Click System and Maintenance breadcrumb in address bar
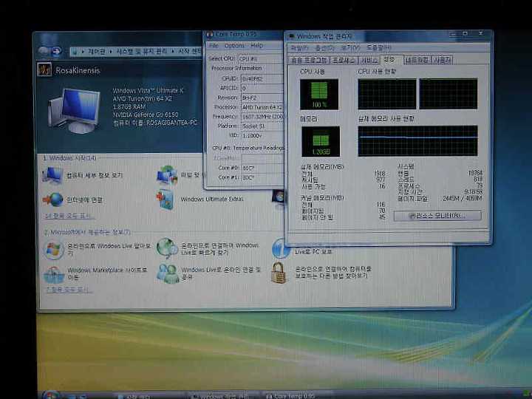The image size is (532, 399). point(142,51)
